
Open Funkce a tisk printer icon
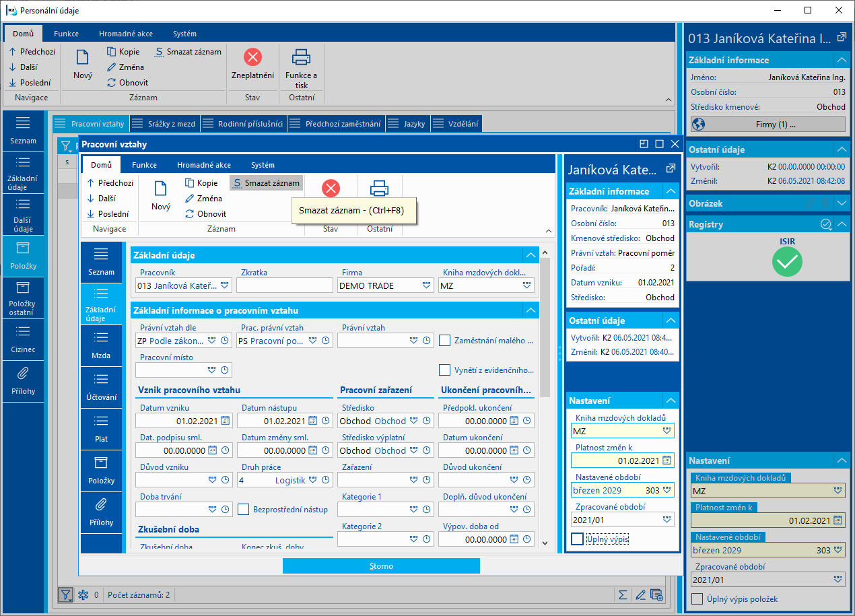[x=301, y=58]
